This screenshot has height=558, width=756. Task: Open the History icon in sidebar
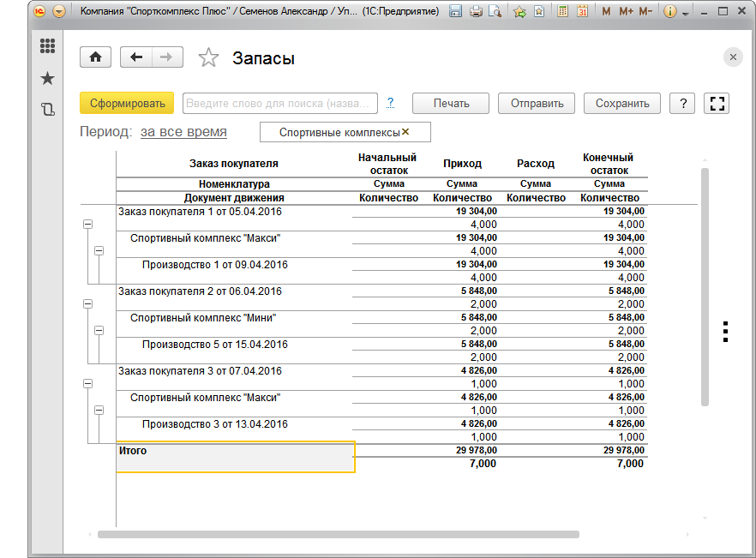pos(47,109)
